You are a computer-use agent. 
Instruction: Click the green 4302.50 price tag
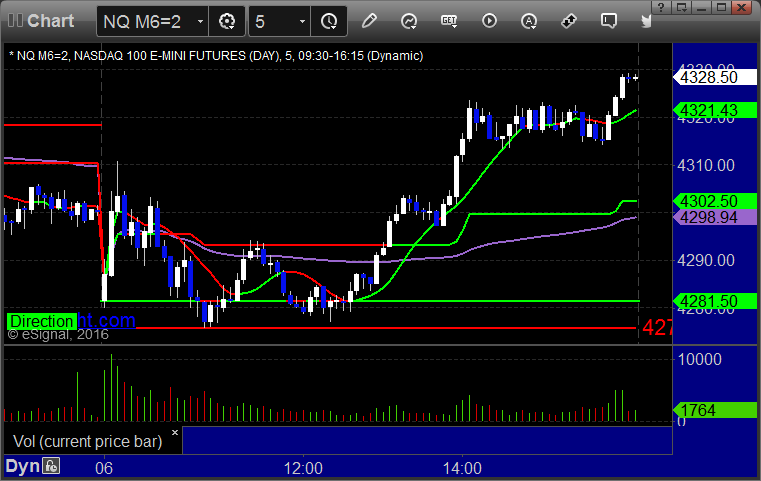714,201
